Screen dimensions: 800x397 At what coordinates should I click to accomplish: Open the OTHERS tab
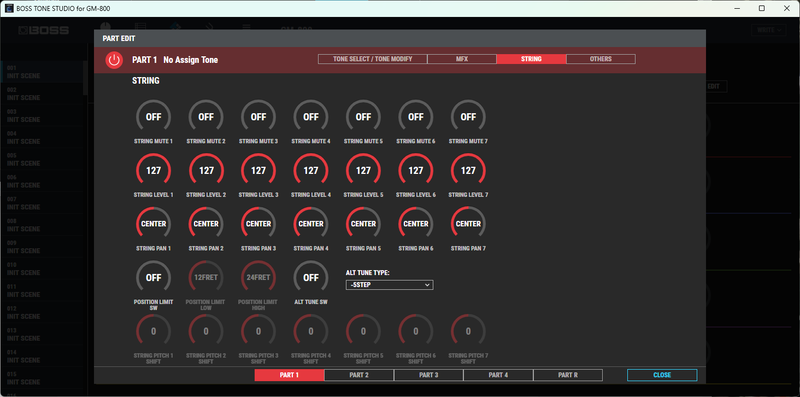[x=601, y=59]
